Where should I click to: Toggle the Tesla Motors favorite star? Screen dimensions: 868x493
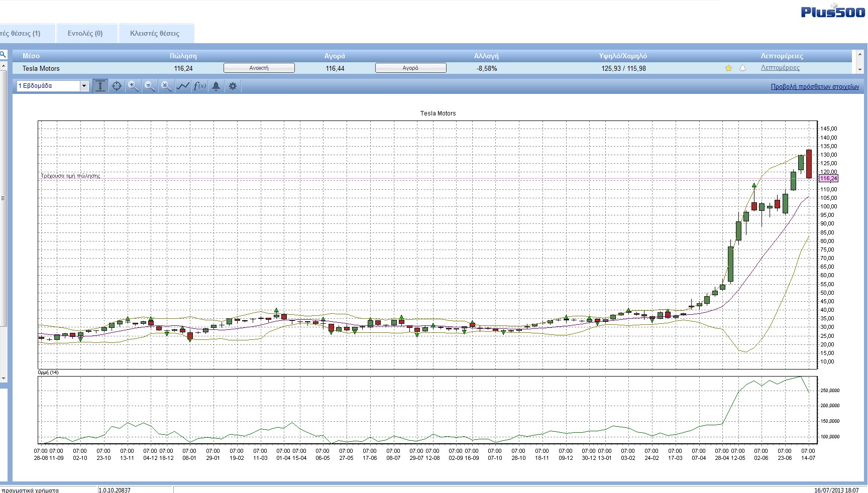tap(728, 68)
